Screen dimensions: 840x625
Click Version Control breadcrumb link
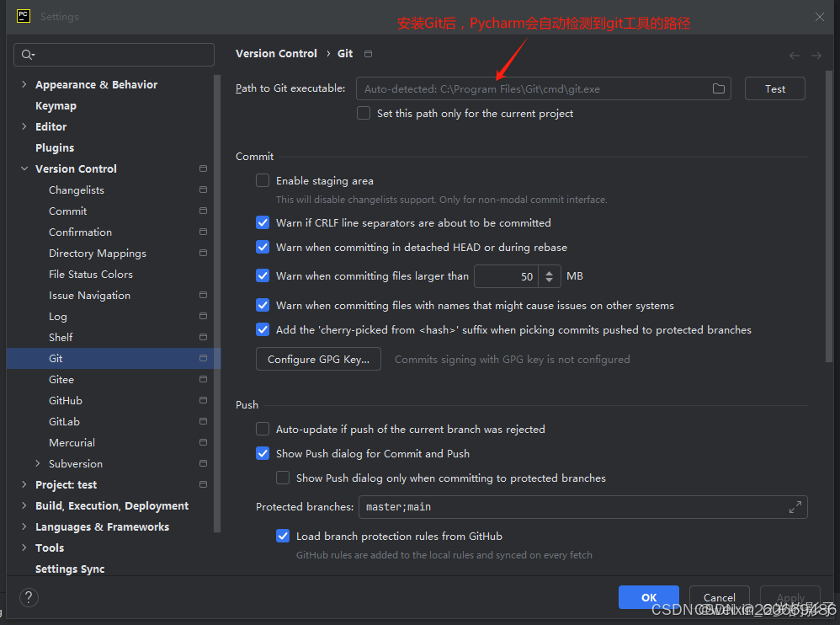[276, 54]
